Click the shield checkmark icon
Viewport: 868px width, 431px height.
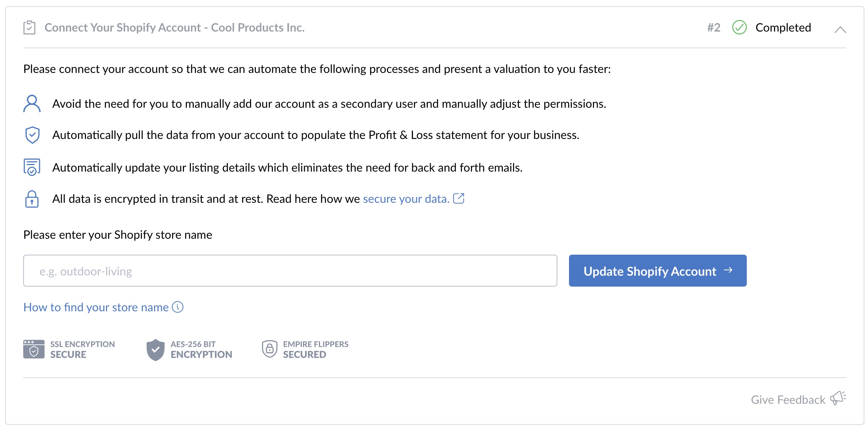[32, 135]
